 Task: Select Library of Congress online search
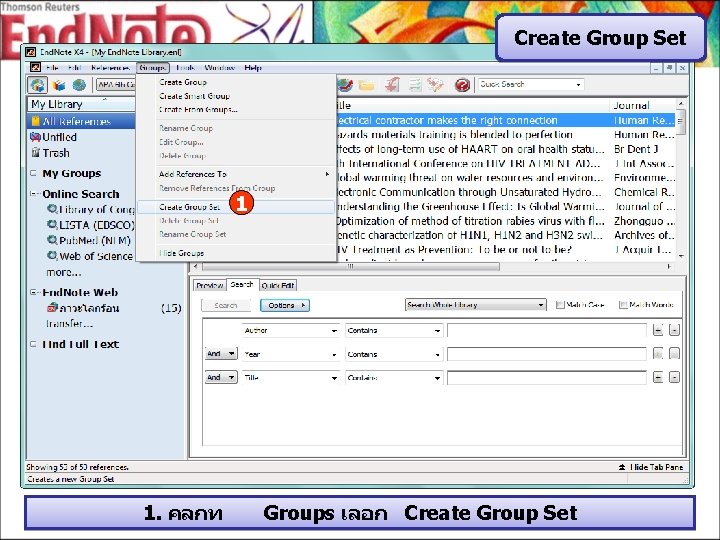(90, 209)
